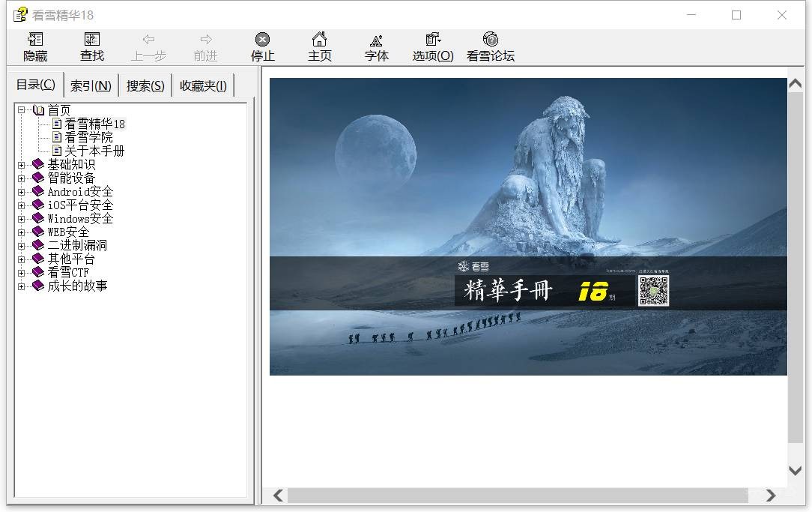The width and height of the screenshot is (812, 512).
Task: Expand the 智能设备 node
Action: tap(21, 178)
